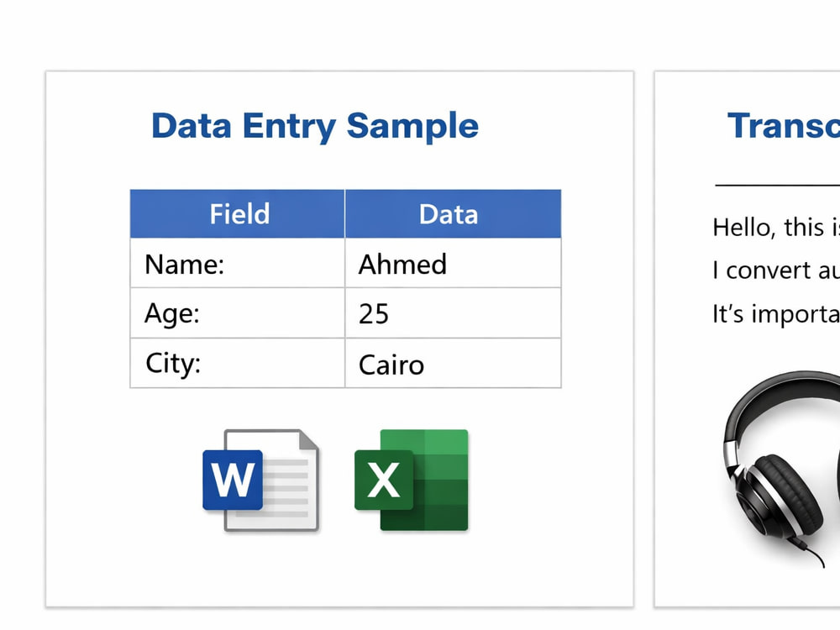This screenshot has width=840, height=630.
Task: Select the City: field cell
Action: (238, 363)
